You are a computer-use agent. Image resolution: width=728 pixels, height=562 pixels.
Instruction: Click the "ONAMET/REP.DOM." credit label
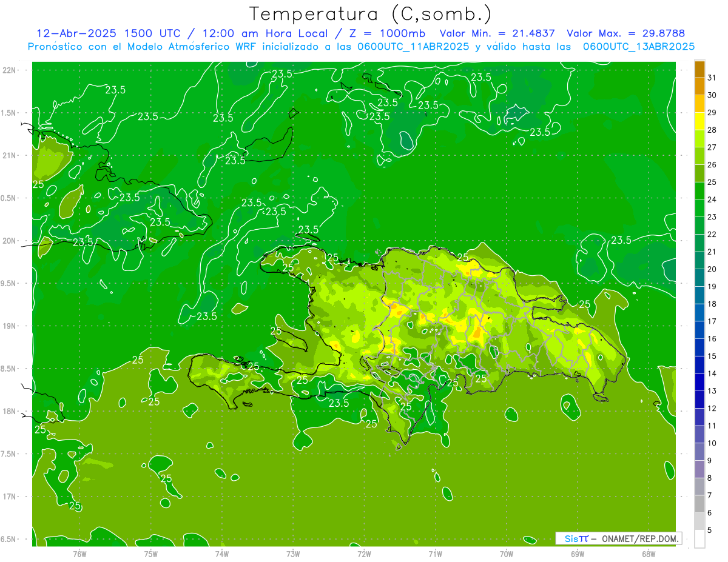coord(640,538)
